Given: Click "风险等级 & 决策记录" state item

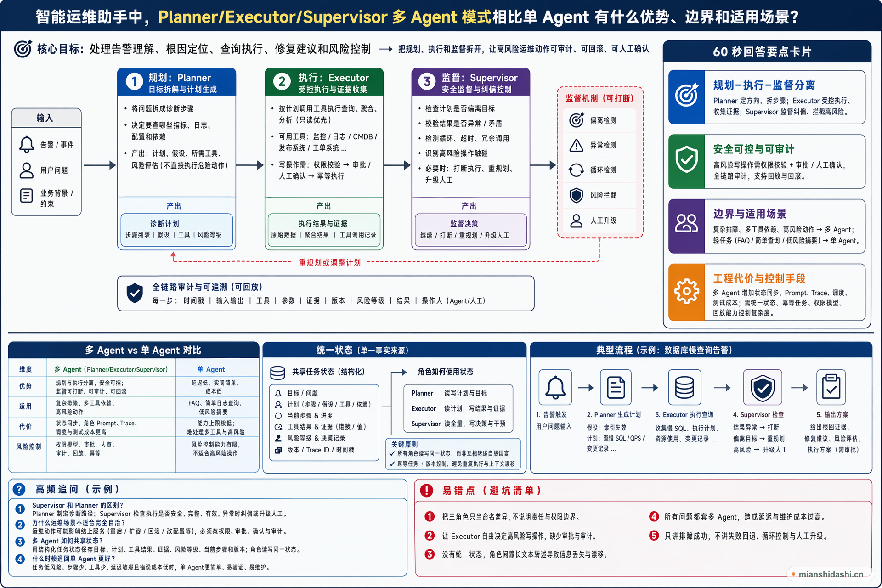Looking at the screenshot, I should tap(316, 438).
